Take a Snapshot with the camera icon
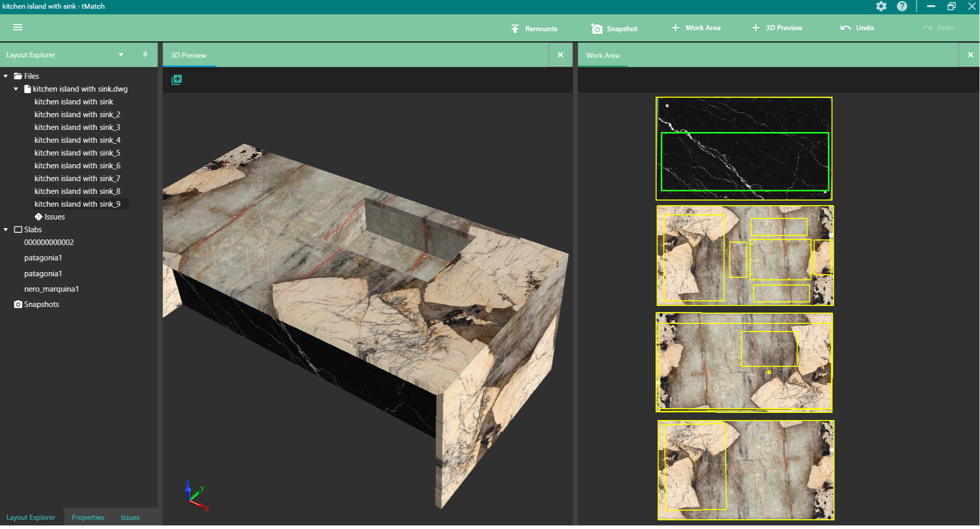 (596, 29)
